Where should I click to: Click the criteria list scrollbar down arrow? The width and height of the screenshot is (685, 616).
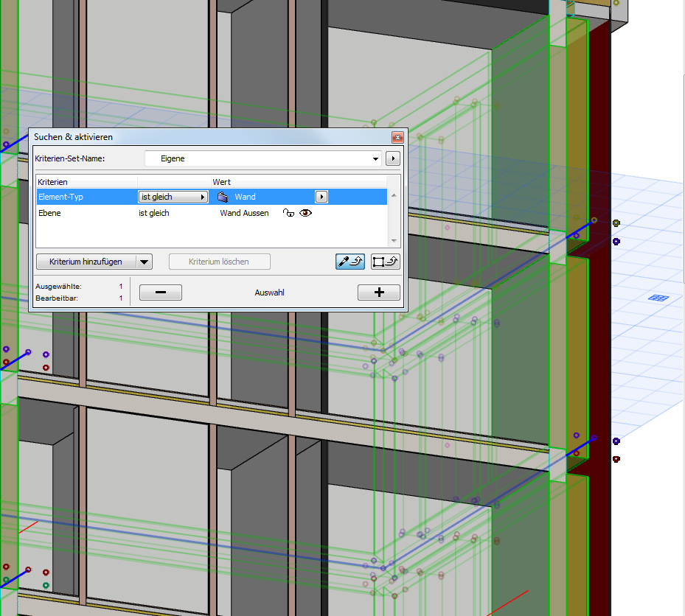click(393, 239)
